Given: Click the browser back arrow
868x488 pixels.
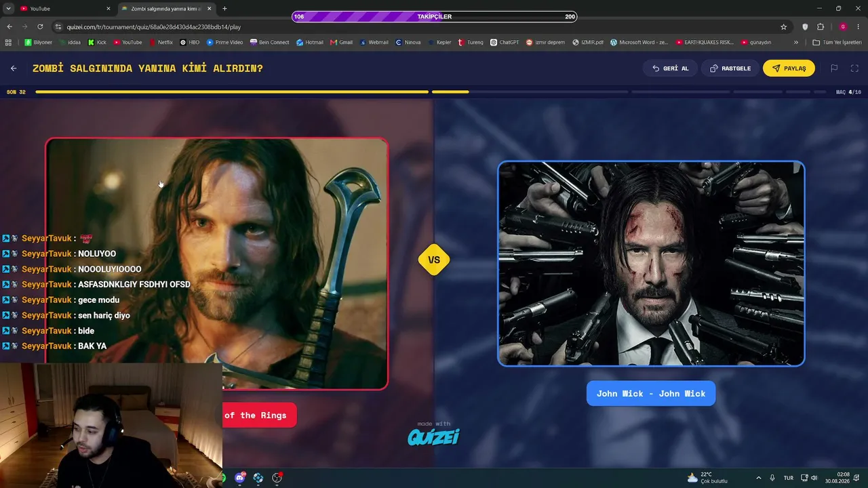Looking at the screenshot, I should pos(9,27).
